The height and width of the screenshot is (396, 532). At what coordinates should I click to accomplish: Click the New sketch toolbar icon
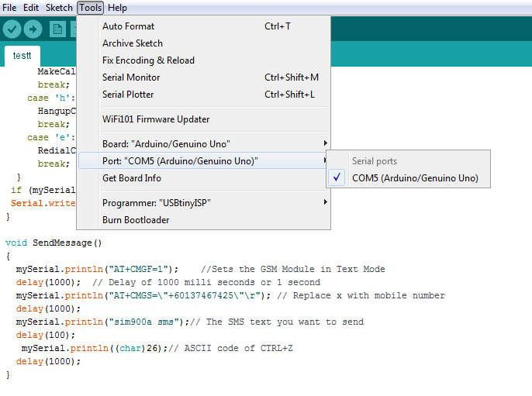coord(57,29)
